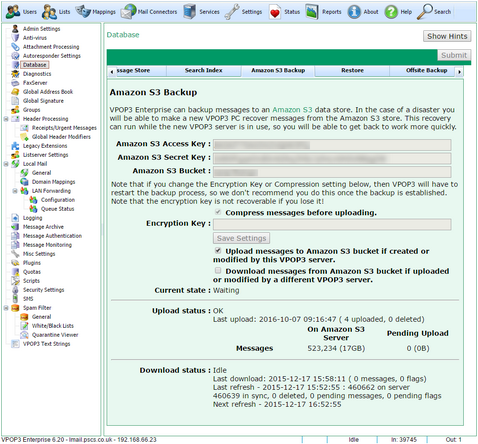
Task: Open the Offsite Backup tab
Action: pos(422,71)
